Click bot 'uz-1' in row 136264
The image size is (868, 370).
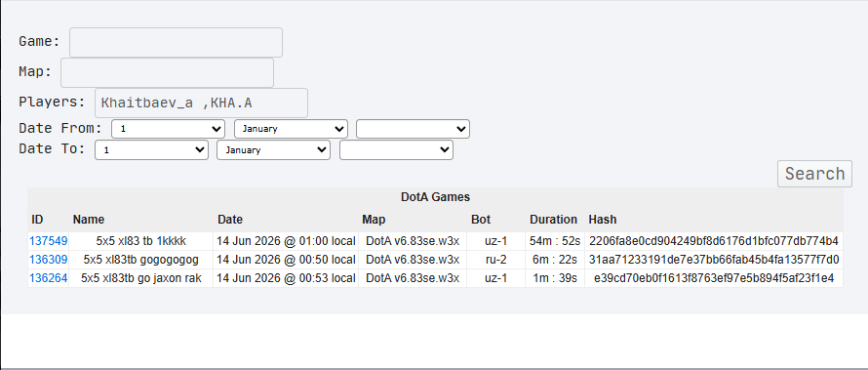pos(495,278)
